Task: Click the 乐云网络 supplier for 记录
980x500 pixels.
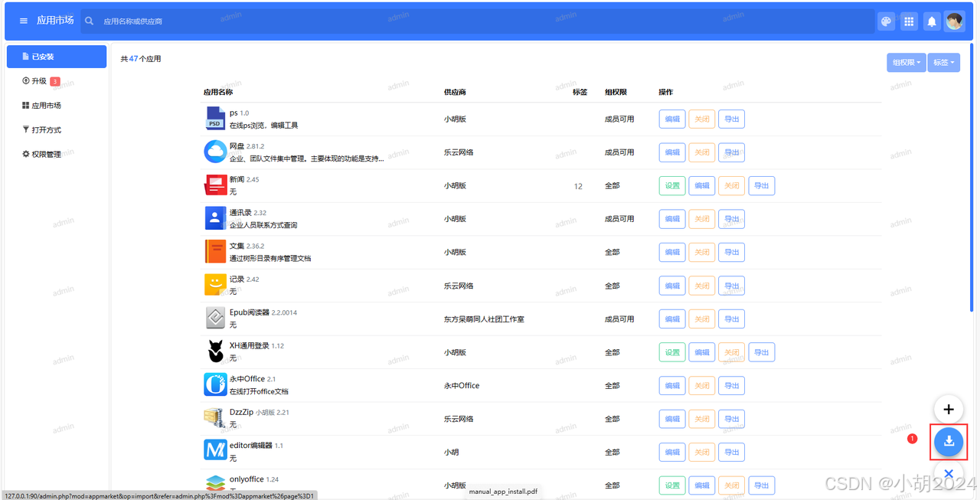Action: pos(459,286)
